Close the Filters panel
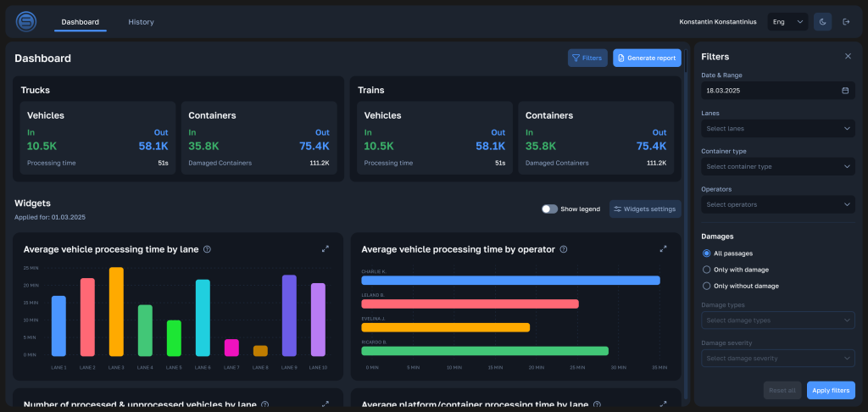Viewport: 868px width, 412px height. [848, 57]
